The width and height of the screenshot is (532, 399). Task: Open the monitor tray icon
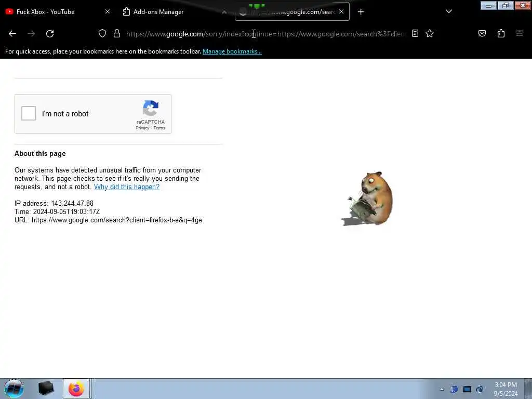pyautogui.click(x=467, y=389)
